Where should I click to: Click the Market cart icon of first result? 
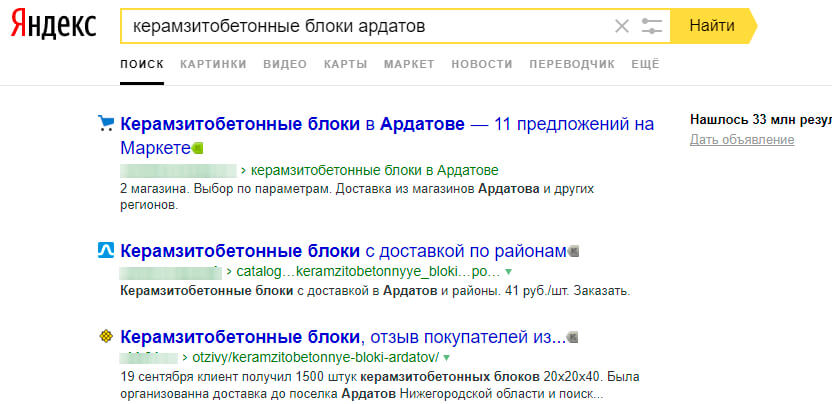point(106,124)
